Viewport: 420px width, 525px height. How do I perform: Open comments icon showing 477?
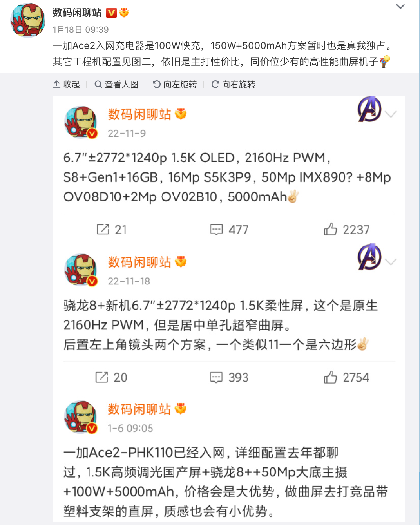click(x=216, y=230)
